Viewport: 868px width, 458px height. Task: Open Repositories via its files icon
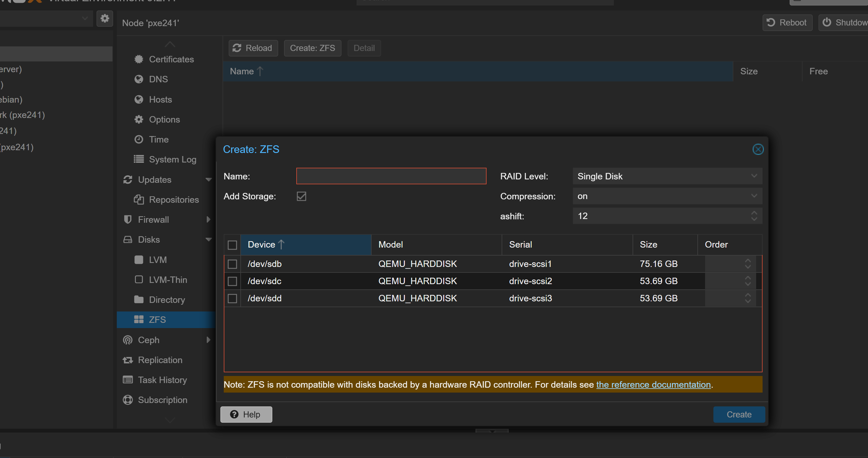(x=139, y=199)
